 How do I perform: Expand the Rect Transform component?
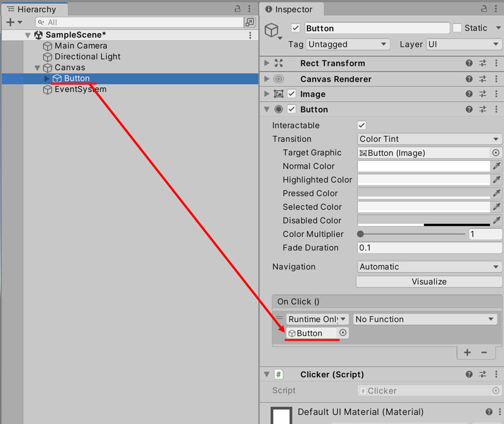pos(267,63)
